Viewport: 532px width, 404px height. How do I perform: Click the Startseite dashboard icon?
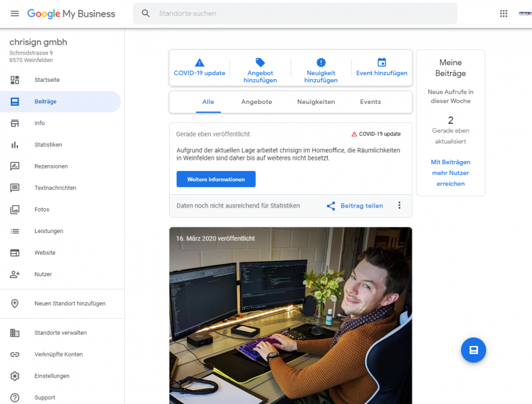click(x=15, y=80)
